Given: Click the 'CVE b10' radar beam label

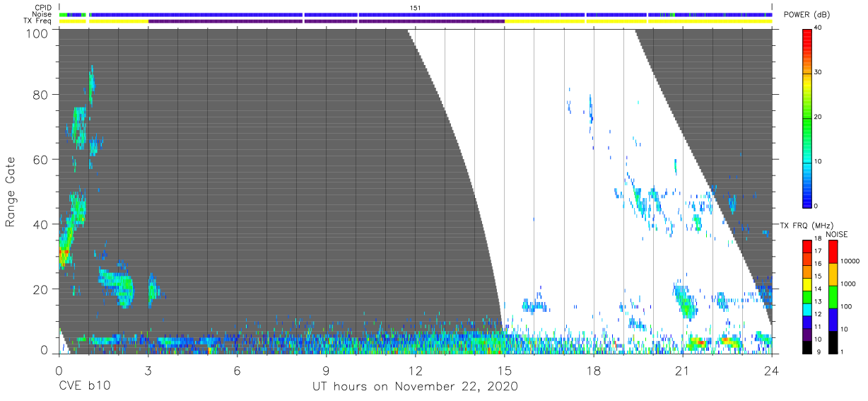Looking at the screenshot, I should tap(83, 387).
